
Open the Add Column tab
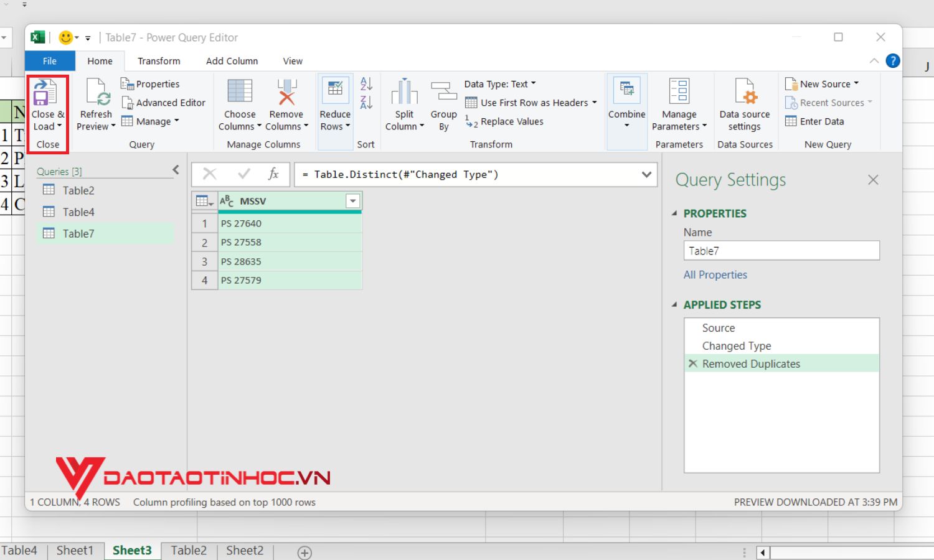click(x=232, y=61)
